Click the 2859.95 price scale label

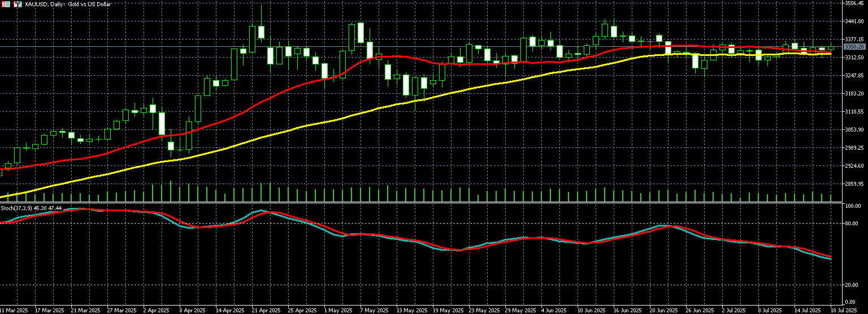point(854,184)
